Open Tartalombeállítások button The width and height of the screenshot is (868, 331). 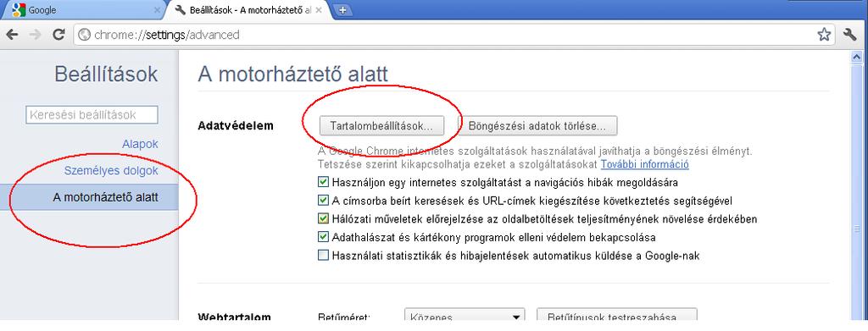381,125
